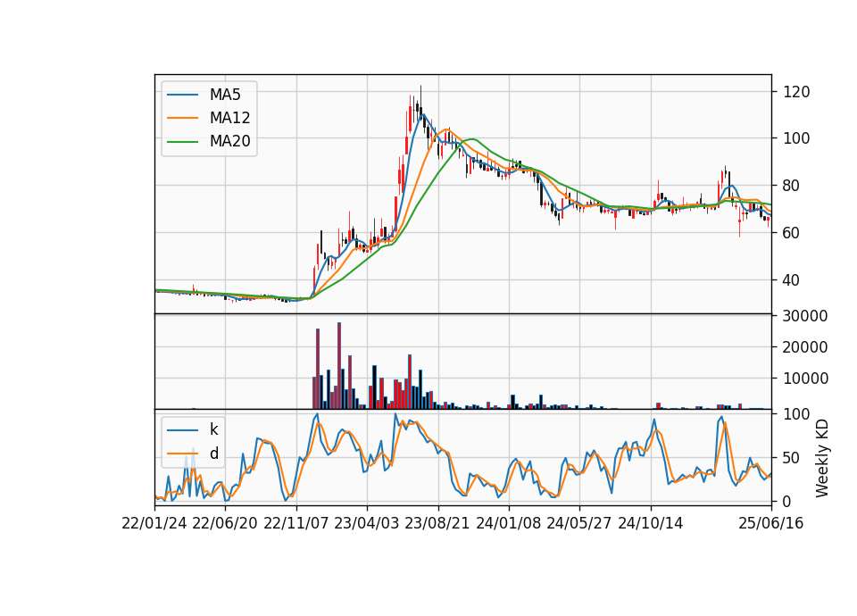Click the 22/06/20 date axis label
The image size is (857, 616).
point(225,524)
